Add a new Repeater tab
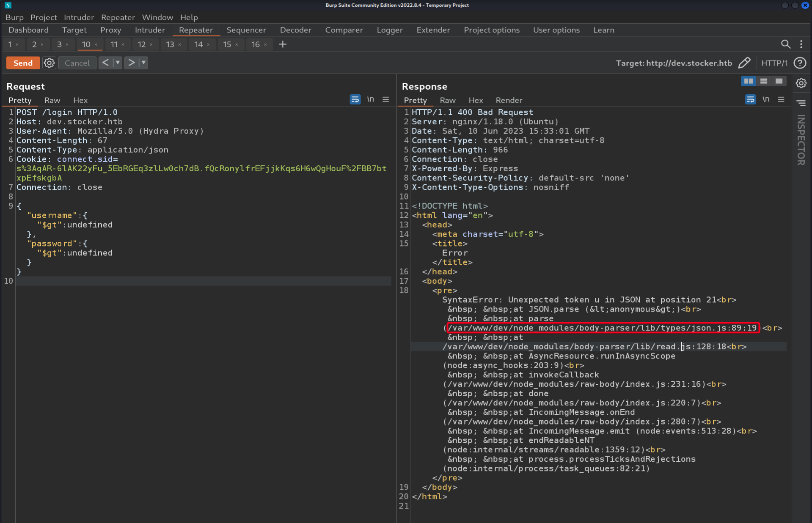 (x=283, y=44)
